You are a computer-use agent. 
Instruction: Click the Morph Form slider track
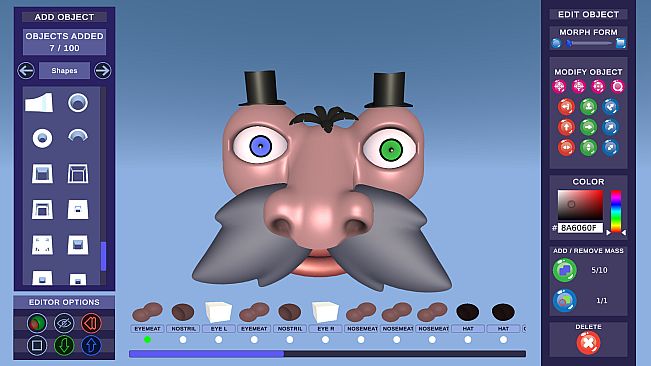tap(590, 43)
